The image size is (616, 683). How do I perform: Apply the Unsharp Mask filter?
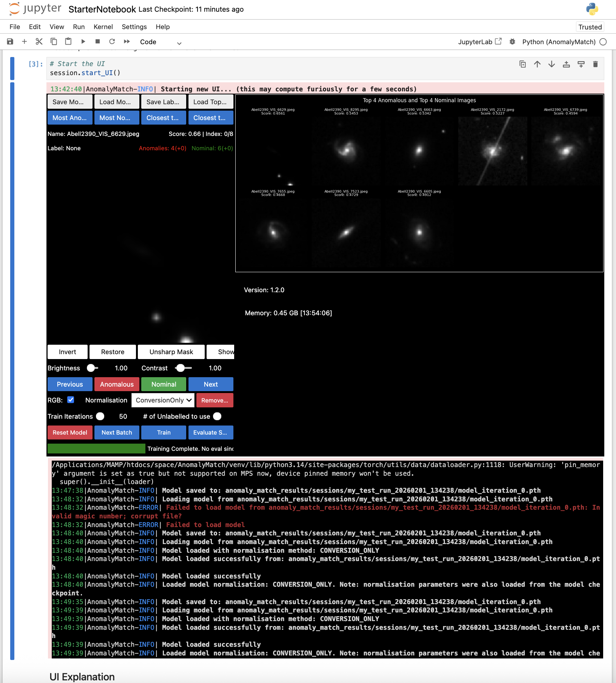point(171,352)
